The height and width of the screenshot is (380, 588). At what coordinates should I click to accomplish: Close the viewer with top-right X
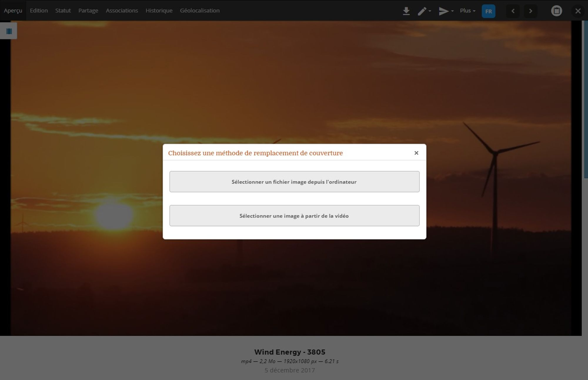[x=578, y=11]
